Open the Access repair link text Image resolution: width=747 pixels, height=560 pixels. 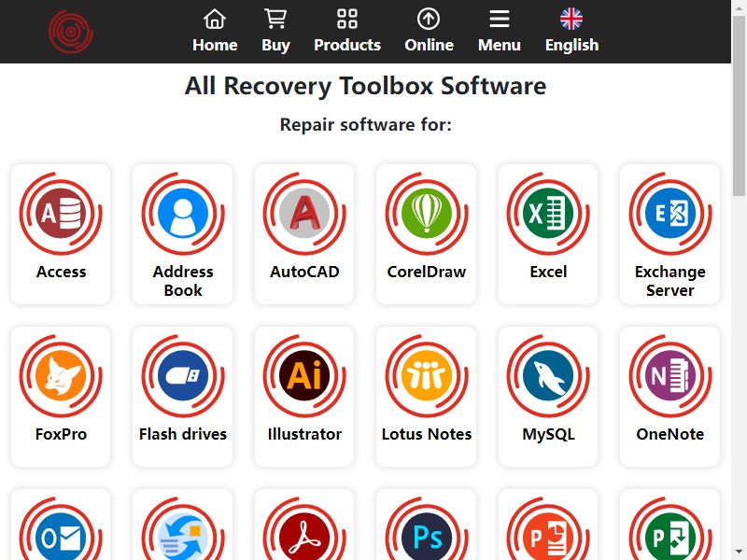(61, 272)
